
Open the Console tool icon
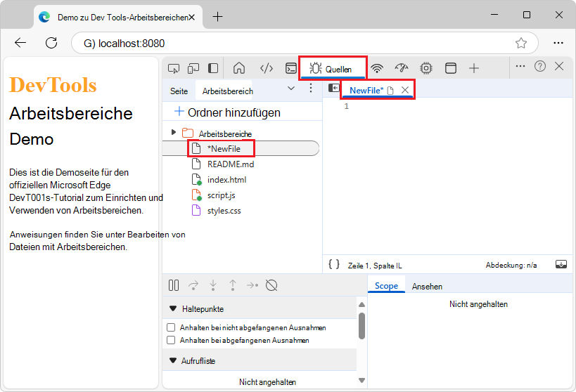point(291,68)
